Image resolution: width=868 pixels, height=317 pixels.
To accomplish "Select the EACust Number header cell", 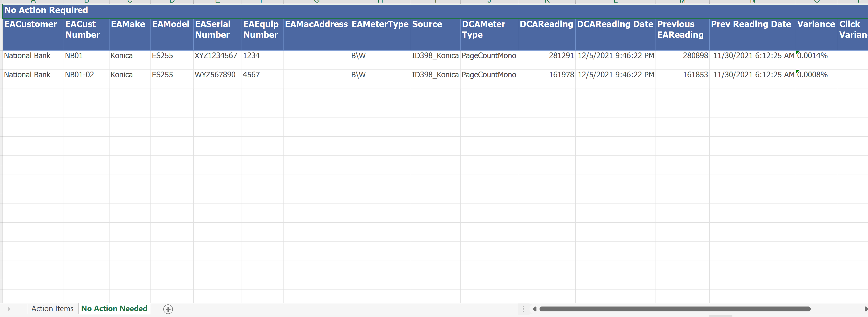I will [x=86, y=34].
